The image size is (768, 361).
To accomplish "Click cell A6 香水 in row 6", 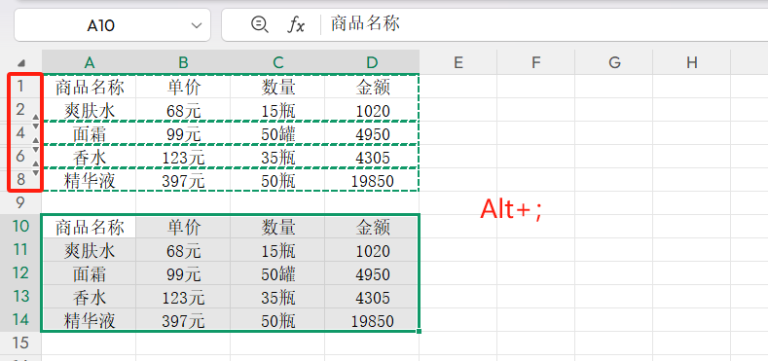I will pos(89,156).
